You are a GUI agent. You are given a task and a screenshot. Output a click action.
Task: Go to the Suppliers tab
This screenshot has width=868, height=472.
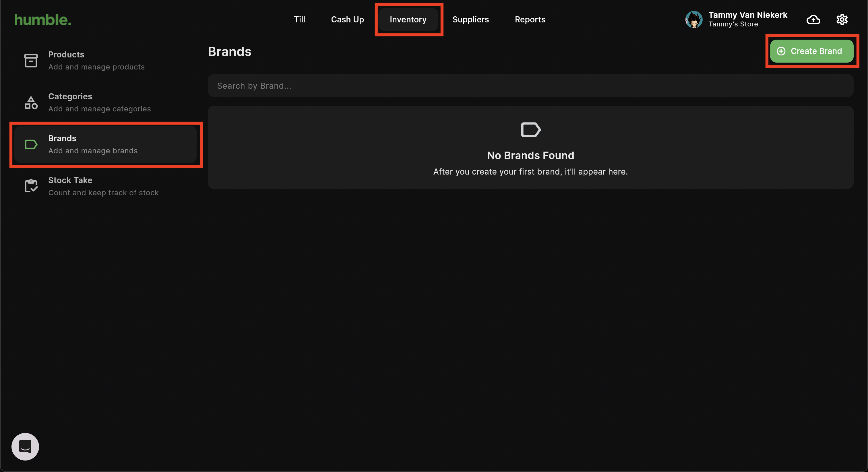click(x=470, y=20)
